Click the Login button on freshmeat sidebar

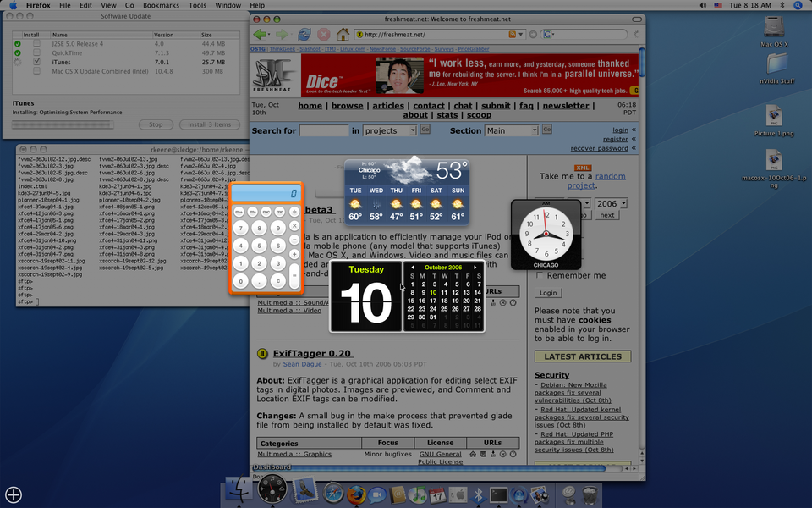(548, 293)
